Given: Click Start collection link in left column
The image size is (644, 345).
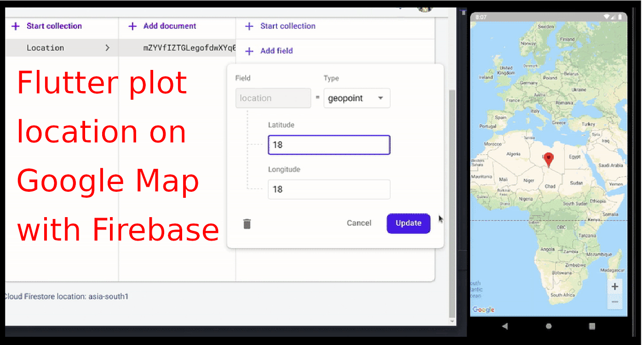Looking at the screenshot, I should pyautogui.click(x=54, y=26).
